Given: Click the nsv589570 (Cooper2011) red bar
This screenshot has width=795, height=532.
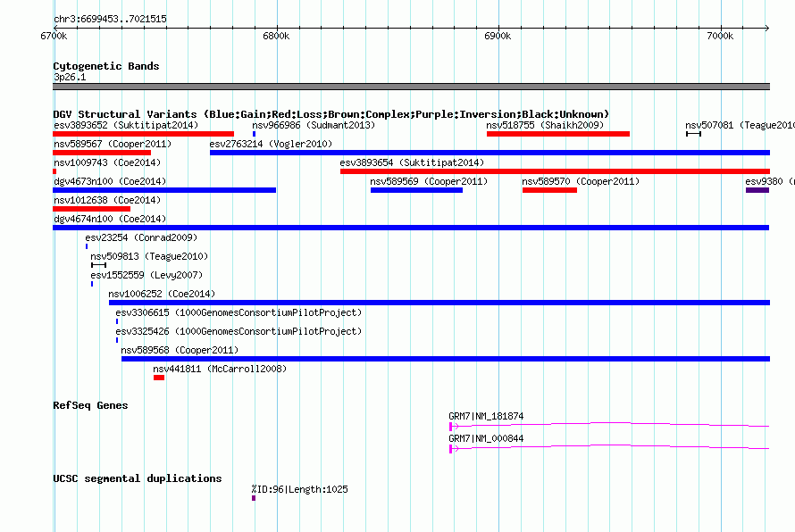Looking at the screenshot, I should point(549,190).
